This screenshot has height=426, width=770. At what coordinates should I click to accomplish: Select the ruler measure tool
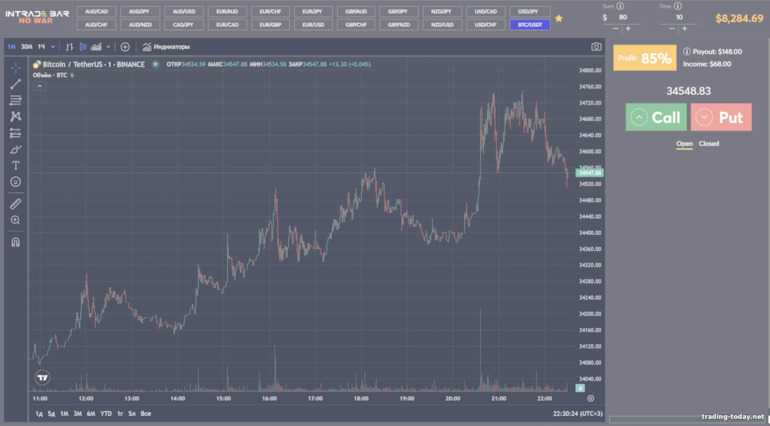click(16, 203)
